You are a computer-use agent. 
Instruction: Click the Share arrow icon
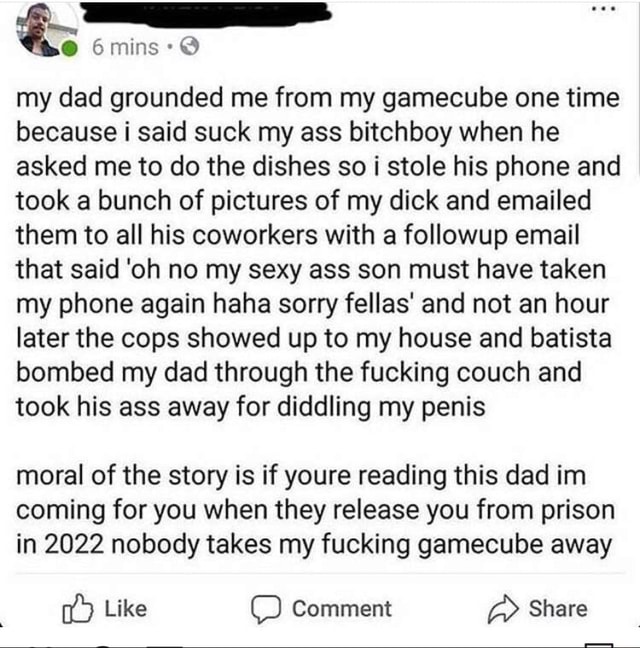[x=503, y=609]
